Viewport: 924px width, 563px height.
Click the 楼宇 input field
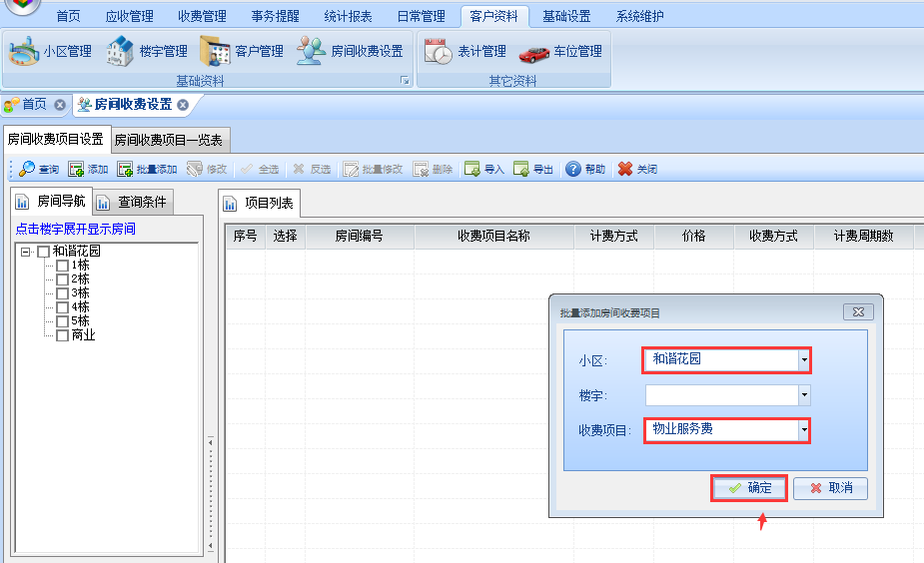(x=722, y=395)
